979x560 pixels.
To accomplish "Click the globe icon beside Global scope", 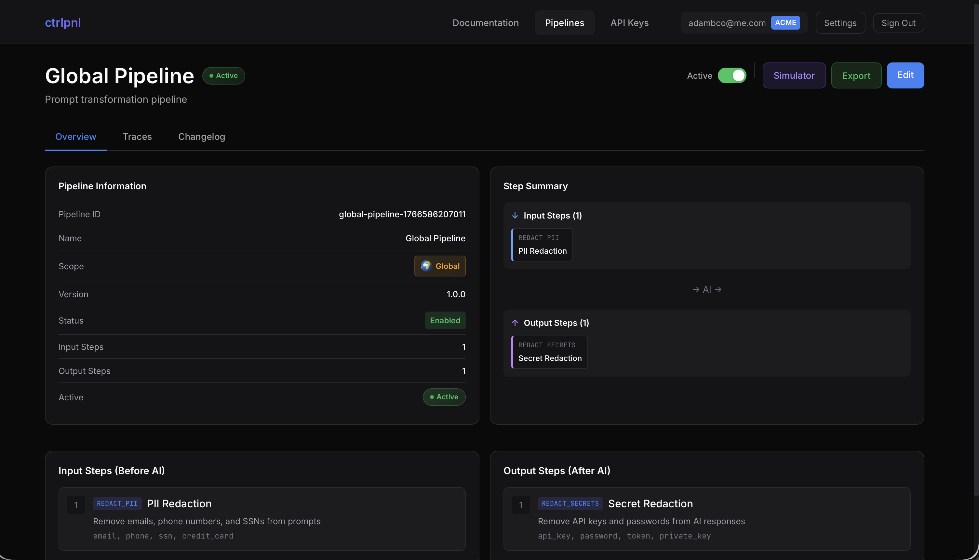I will [x=426, y=266].
